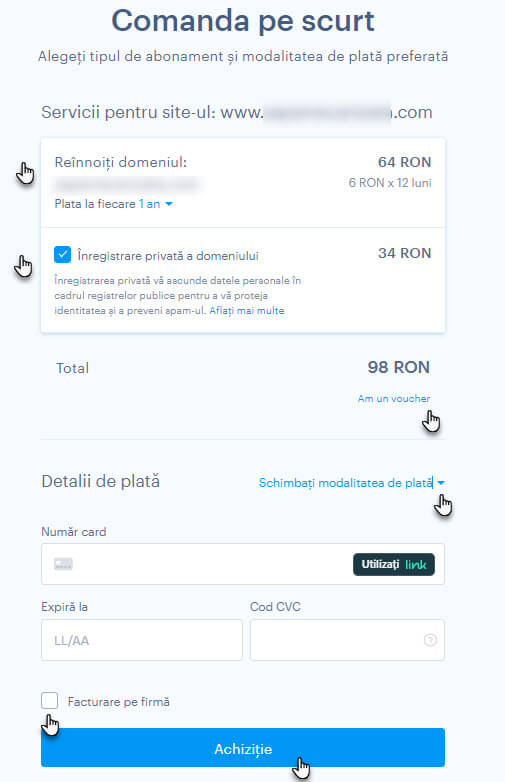Click the hand pointer icon below Am un voucher
The image size is (505, 782).
(x=431, y=421)
